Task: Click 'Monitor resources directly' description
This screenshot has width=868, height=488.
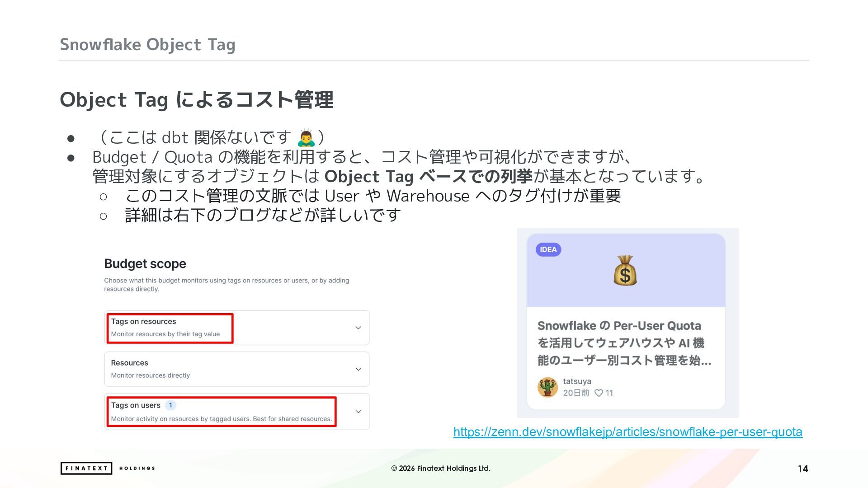Action: [x=151, y=375]
